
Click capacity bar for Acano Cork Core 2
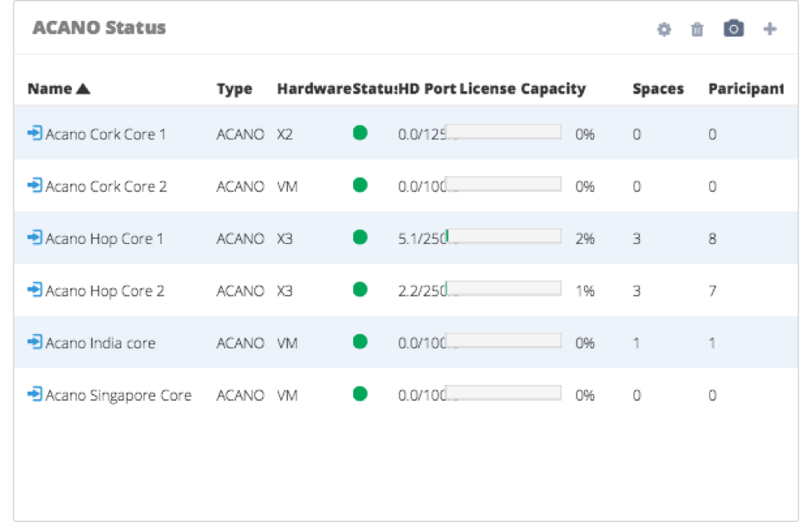tap(503, 184)
